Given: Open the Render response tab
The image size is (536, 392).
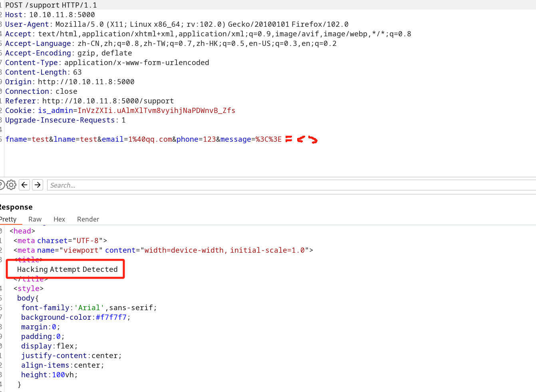Looking at the screenshot, I should pos(88,219).
